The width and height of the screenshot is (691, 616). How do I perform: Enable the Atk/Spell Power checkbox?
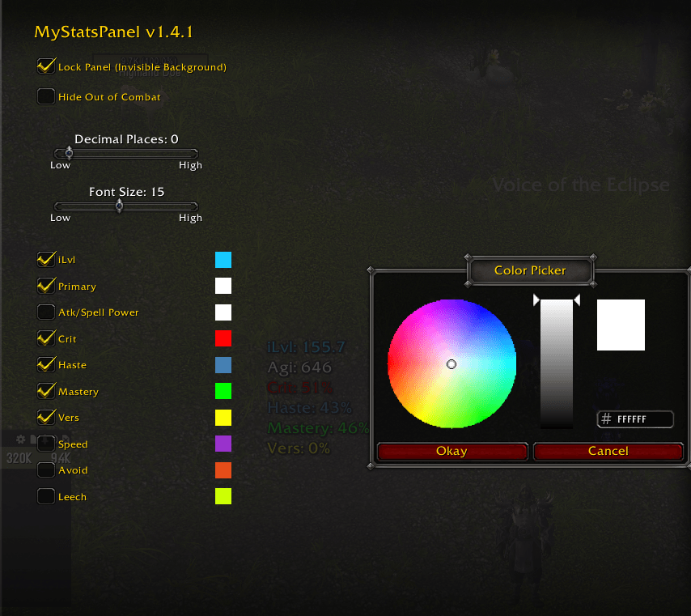point(46,312)
